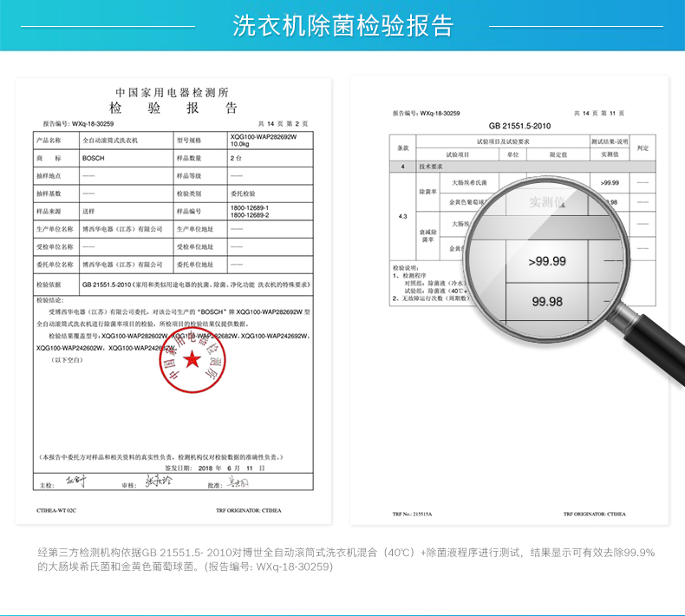Click the 条款 column header
685x616 pixels.
click(403, 147)
